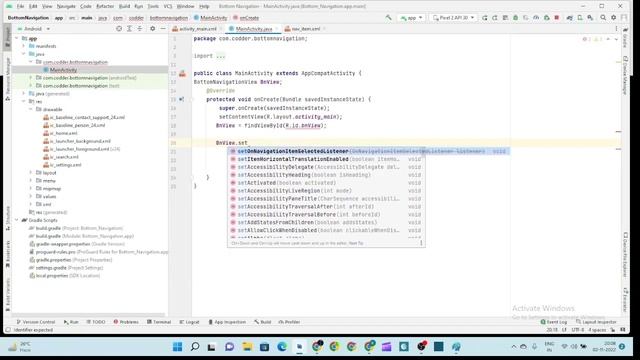Screen dimensions: 640x360
Task: Select setItemHorizontalTranslationEnabled completion suggestion
Action: pos(326,159)
